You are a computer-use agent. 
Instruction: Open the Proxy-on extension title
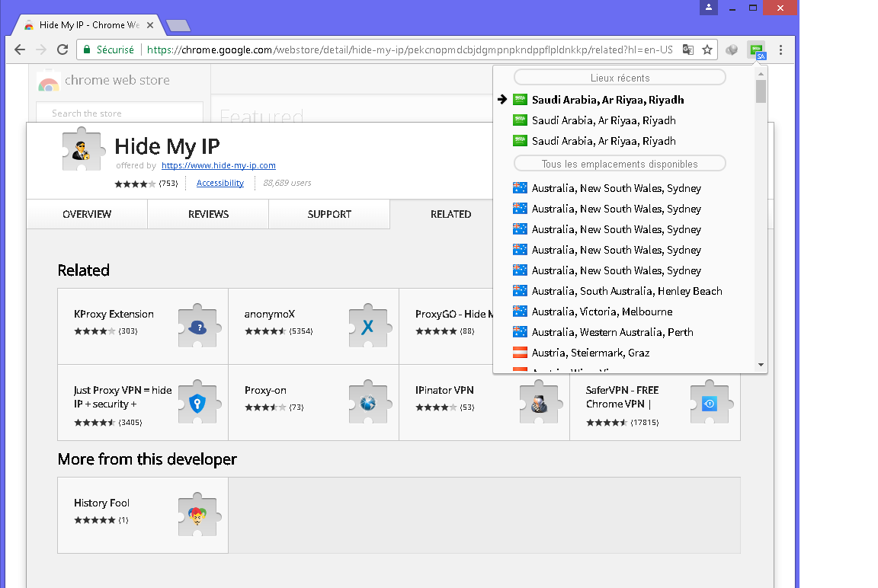pyautogui.click(x=265, y=391)
